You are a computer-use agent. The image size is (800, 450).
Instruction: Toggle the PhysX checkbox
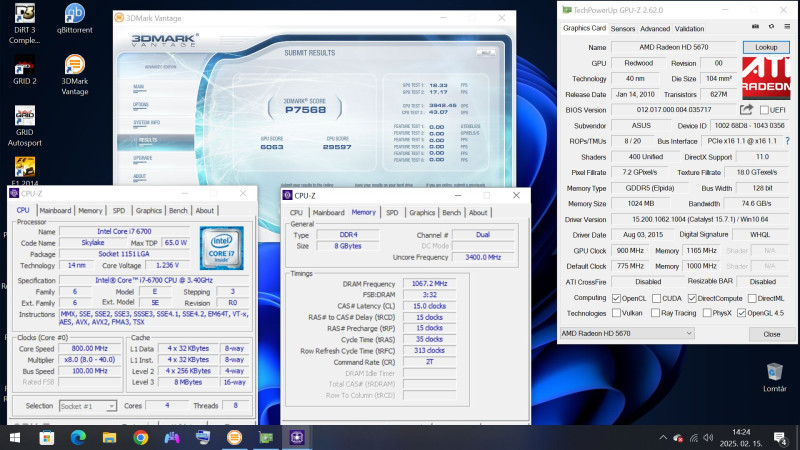pyautogui.click(x=707, y=313)
